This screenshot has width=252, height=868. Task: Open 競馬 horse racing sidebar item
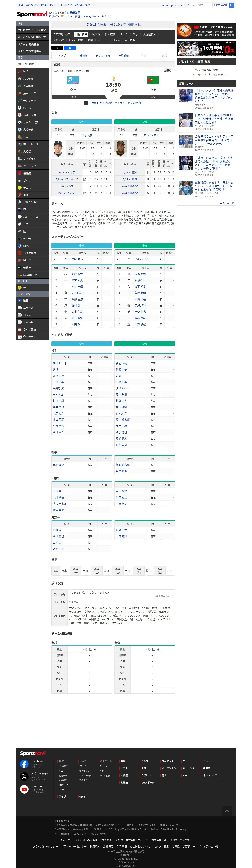[x=33, y=137]
